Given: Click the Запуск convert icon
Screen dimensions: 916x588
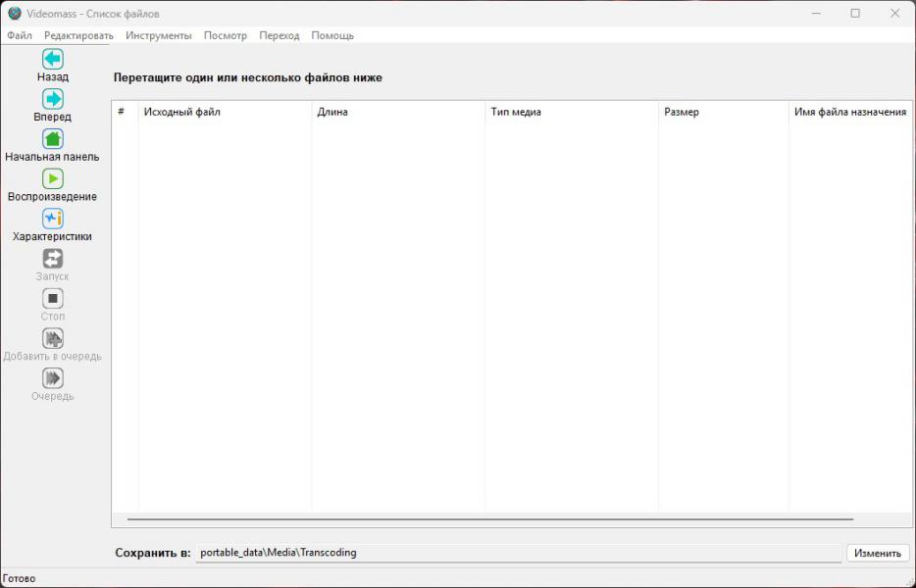Looking at the screenshot, I should [53, 259].
